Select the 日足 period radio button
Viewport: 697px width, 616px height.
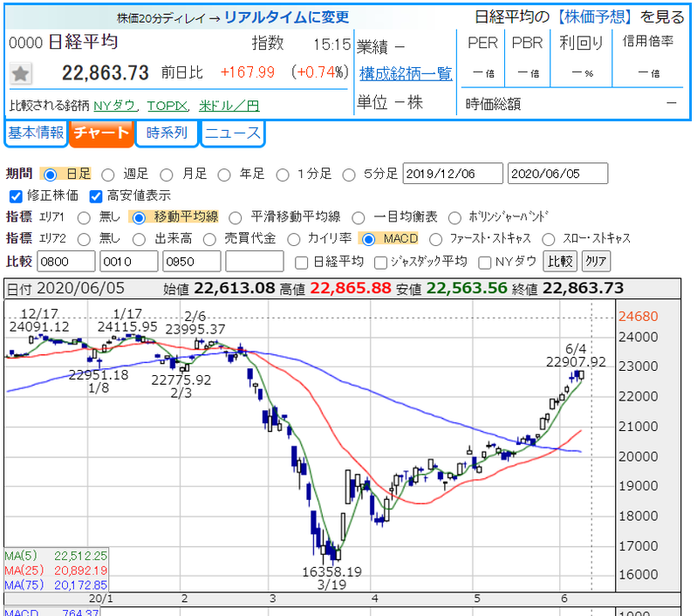(51, 175)
